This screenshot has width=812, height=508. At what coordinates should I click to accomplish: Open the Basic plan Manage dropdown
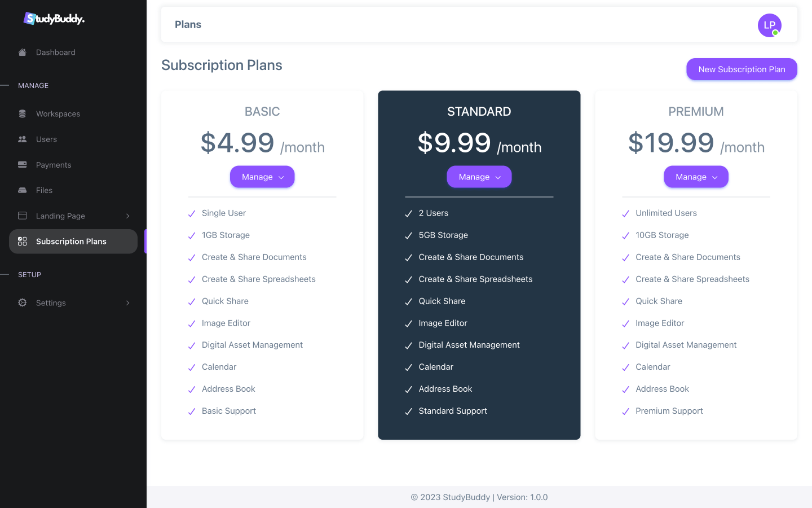262,177
